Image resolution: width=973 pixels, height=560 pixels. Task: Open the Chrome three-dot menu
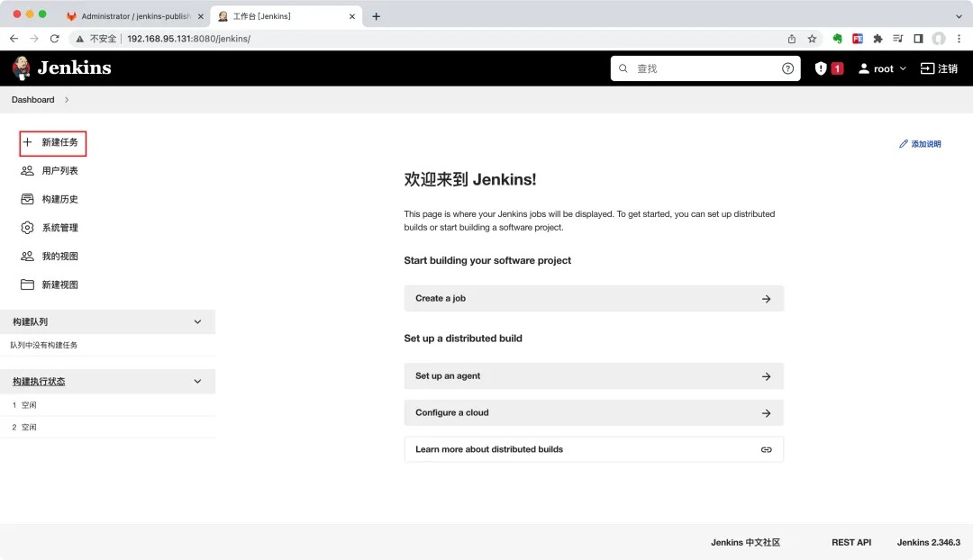click(x=959, y=39)
